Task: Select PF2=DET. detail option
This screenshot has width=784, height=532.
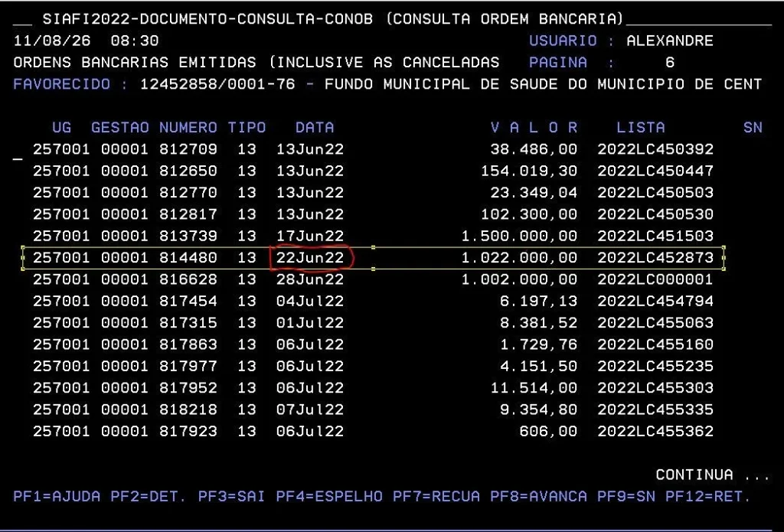Action: pyautogui.click(x=149, y=497)
